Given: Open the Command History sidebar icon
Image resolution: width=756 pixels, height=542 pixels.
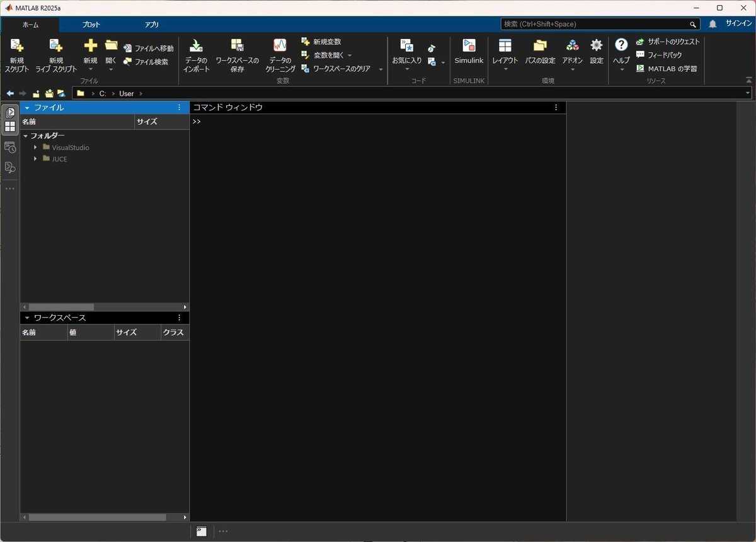Looking at the screenshot, I should click(x=10, y=147).
